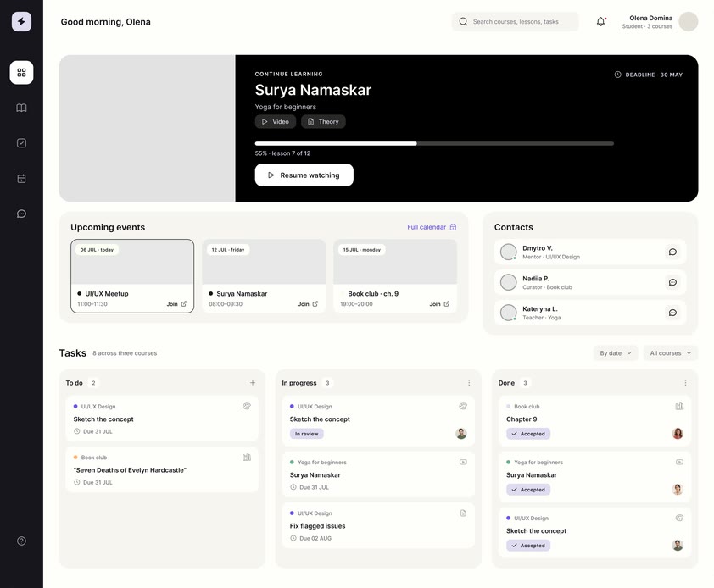This screenshot has width=714, height=588.
Task: Click book icon on Chapter 9 card
Action: pos(679,406)
